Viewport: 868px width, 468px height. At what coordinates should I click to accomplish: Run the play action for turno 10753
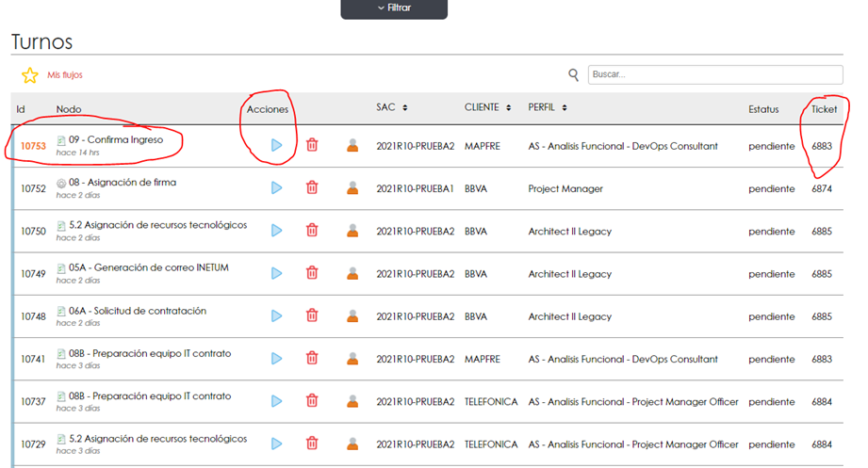pos(277,146)
